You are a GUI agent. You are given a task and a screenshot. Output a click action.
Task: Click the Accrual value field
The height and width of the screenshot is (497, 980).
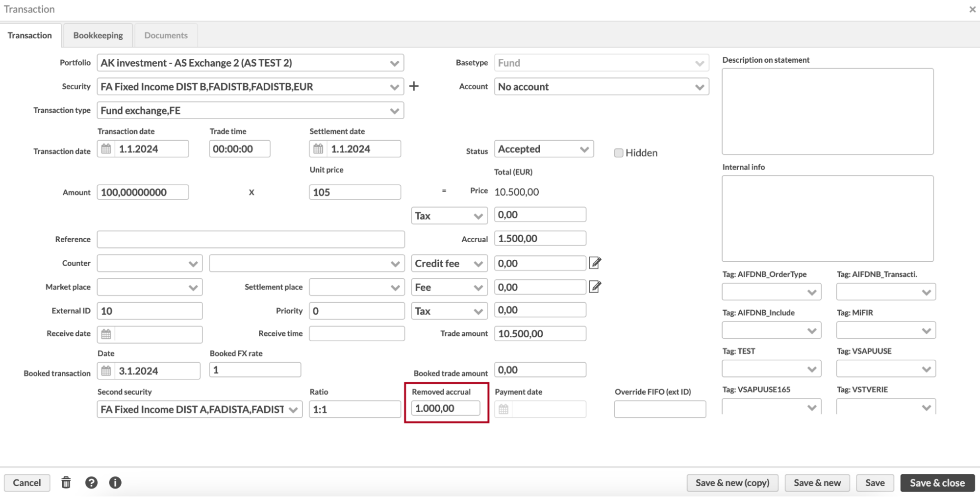pos(540,238)
